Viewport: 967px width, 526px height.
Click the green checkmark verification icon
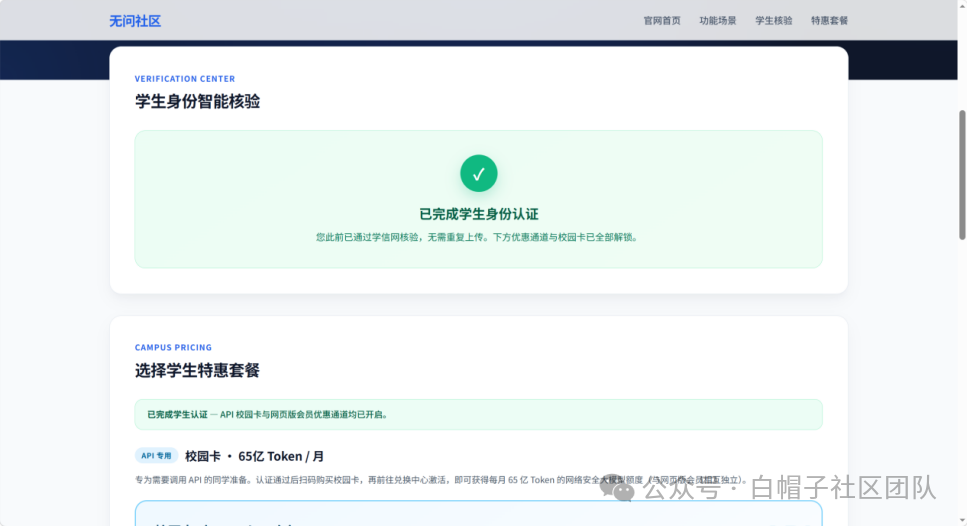[x=479, y=173]
